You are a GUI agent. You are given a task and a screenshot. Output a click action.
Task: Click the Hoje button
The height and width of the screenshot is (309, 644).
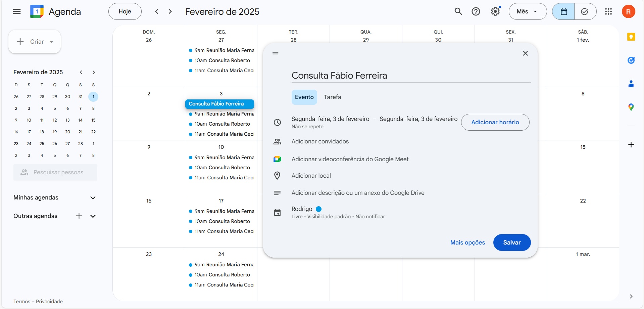coord(125,11)
